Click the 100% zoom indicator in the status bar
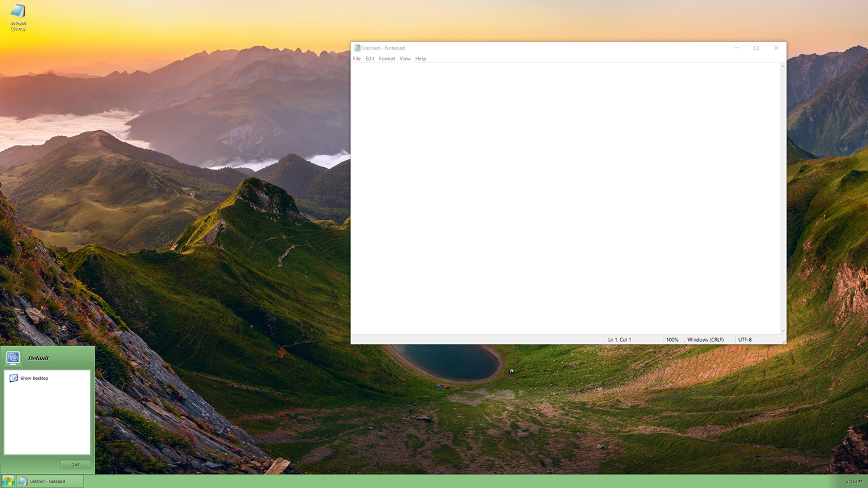Screen dimensions: 868x488 [672, 339]
